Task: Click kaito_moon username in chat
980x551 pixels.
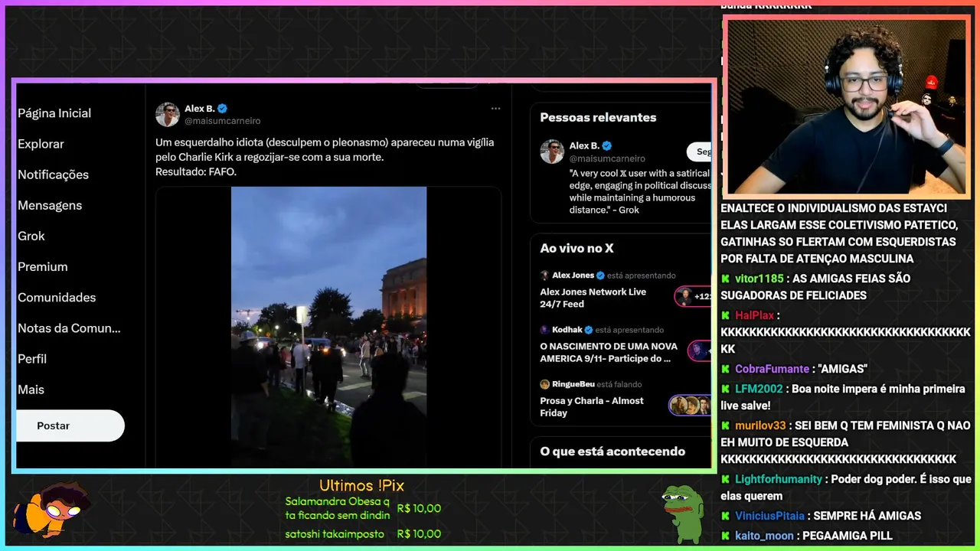Action: [x=765, y=536]
